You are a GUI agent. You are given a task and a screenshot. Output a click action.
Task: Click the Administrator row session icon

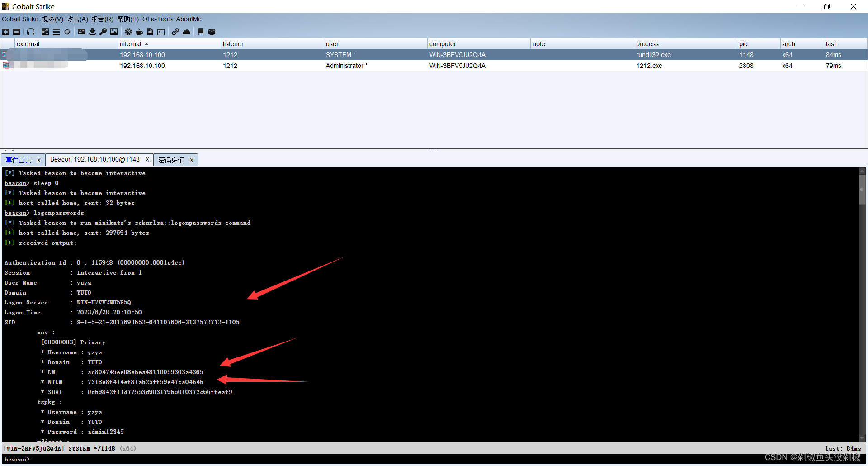pos(5,66)
